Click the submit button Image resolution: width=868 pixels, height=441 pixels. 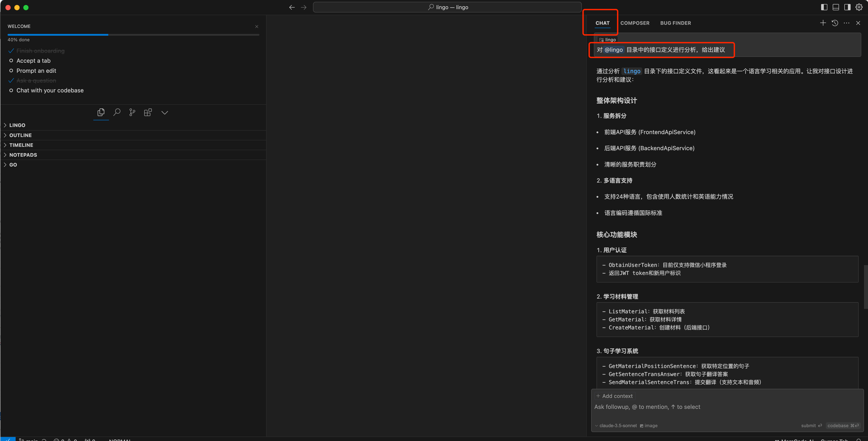click(811, 426)
